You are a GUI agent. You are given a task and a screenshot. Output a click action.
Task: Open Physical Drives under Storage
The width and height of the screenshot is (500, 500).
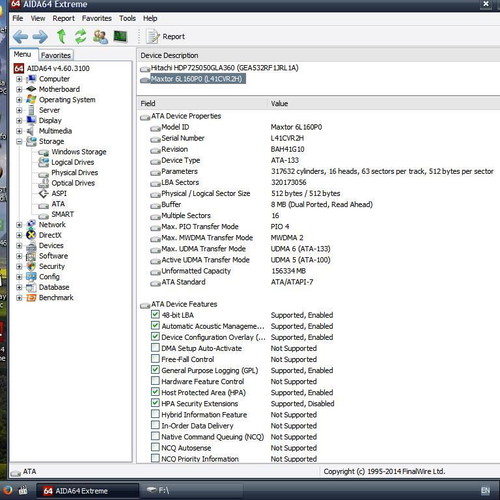tap(75, 173)
